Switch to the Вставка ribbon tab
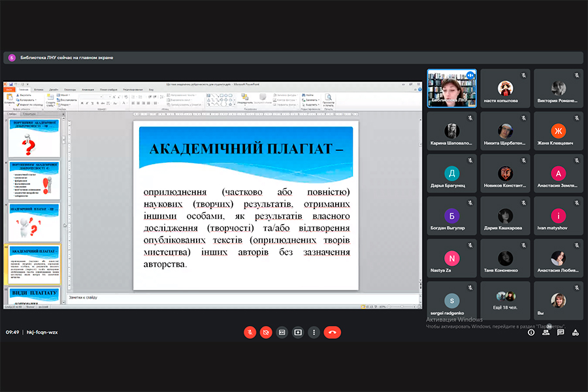Image resolution: width=588 pixels, height=392 pixels. [x=39, y=90]
